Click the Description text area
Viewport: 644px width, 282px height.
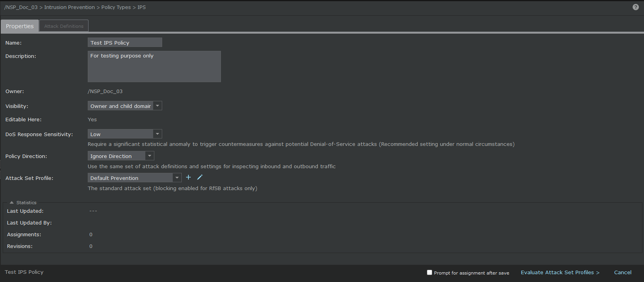pyautogui.click(x=154, y=66)
